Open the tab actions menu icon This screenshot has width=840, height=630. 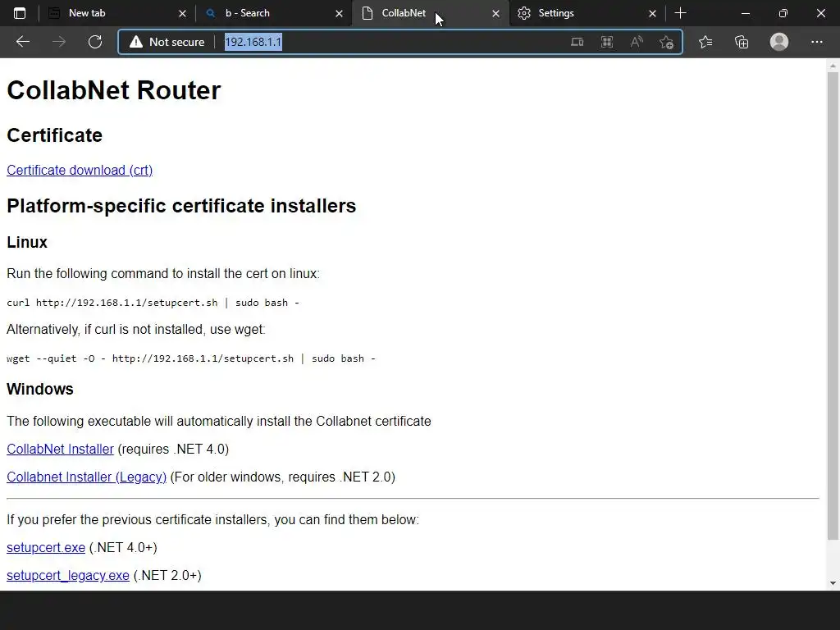coord(20,13)
